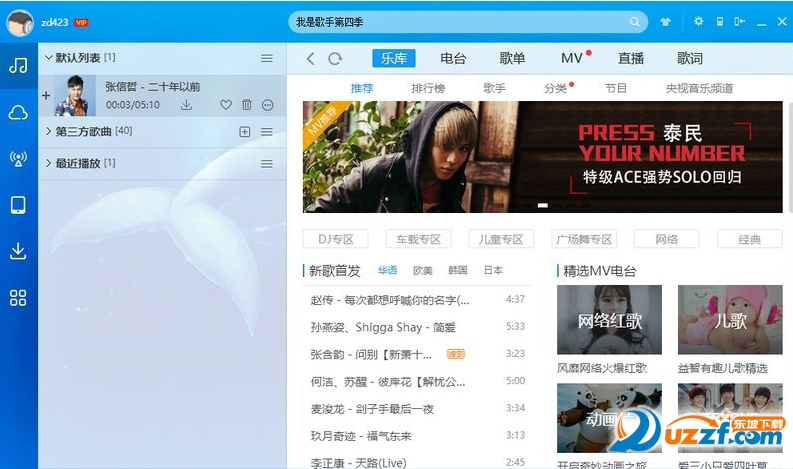
Task: Refresh the music library page
Action: pos(335,59)
